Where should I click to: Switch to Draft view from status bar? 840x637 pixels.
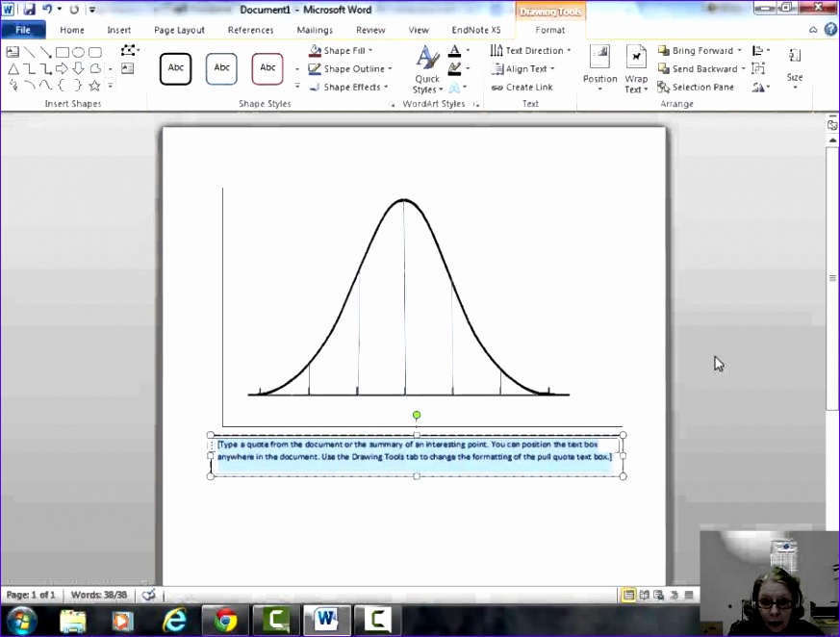pos(689,595)
